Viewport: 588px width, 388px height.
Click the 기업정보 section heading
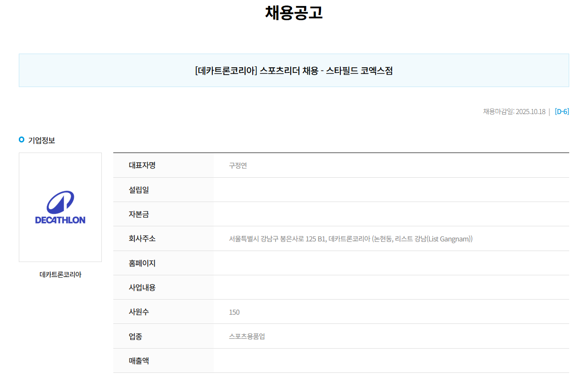tap(42, 140)
